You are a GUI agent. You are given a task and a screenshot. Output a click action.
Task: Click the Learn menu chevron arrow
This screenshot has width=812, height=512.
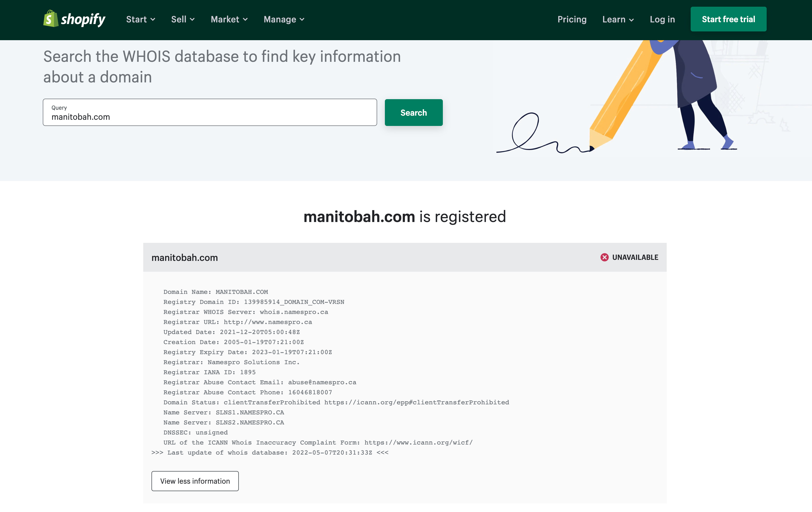pyautogui.click(x=632, y=20)
